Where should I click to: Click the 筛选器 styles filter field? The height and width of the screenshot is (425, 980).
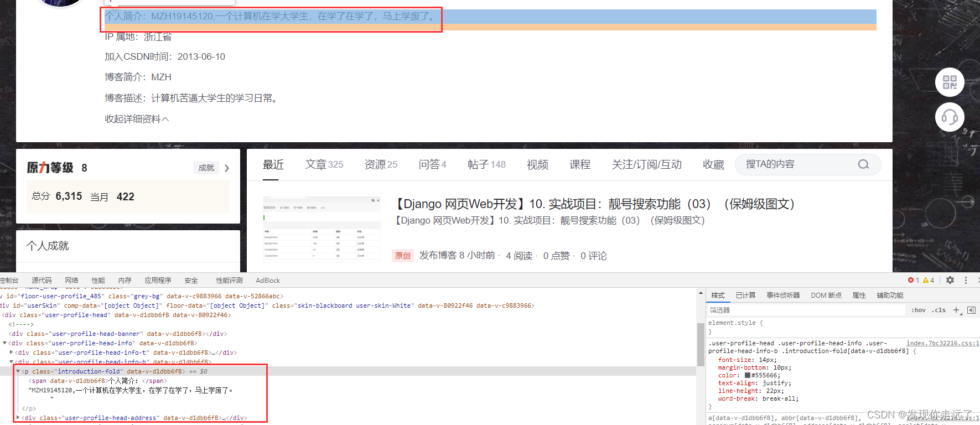806,310
